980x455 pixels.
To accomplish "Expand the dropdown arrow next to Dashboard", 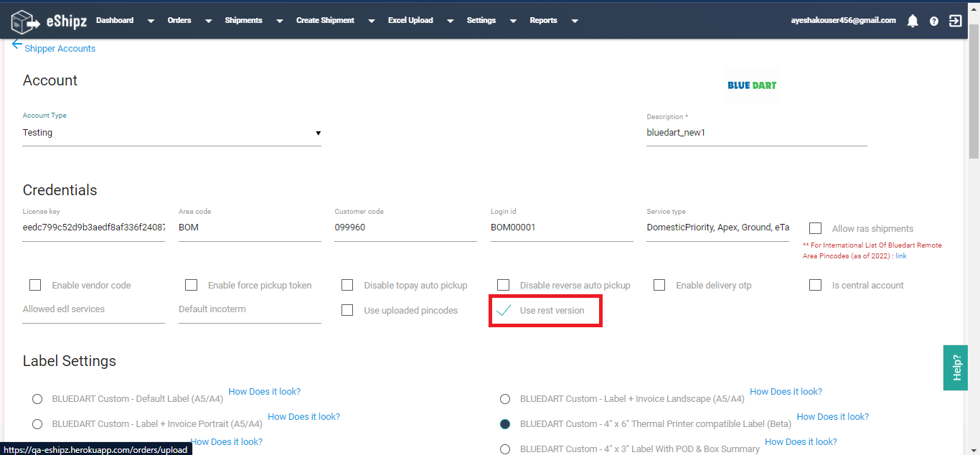I will pyautogui.click(x=151, y=22).
